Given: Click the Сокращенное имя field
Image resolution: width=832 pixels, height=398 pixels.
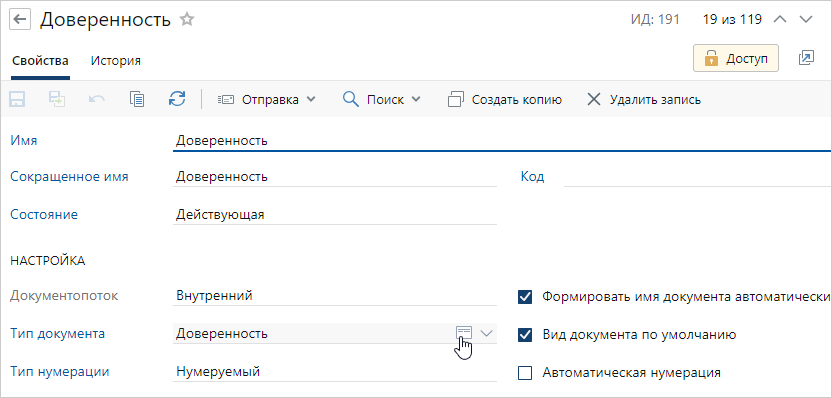Looking at the screenshot, I should pos(335,177).
